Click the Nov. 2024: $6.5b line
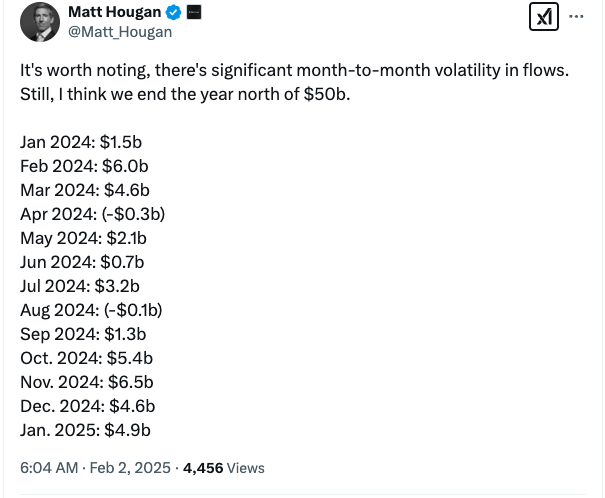Viewport: 605px width, 498px height. [87, 382]
